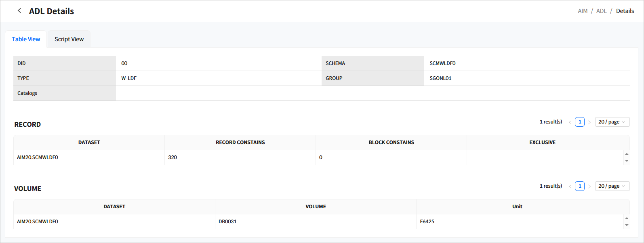Select the DB0031 volume cell
Image resolution: width=644 pixels, height=243 pixels.
tap(227, 222)
